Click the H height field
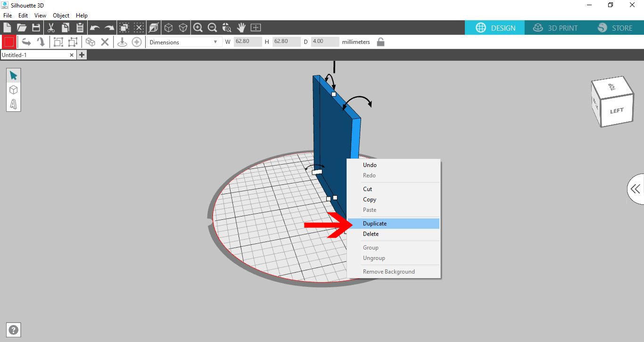The image size is (644, 342). [x=286, y=42]
